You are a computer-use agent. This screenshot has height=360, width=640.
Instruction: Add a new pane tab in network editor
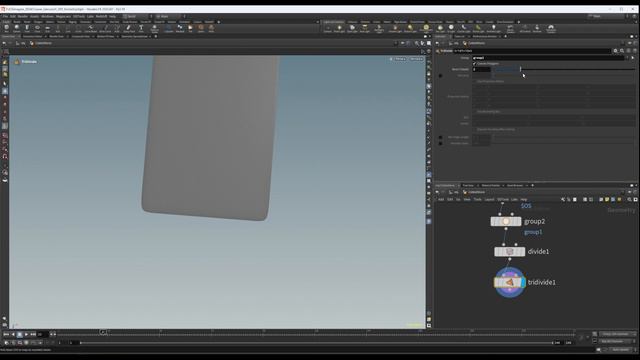point(532,185)
